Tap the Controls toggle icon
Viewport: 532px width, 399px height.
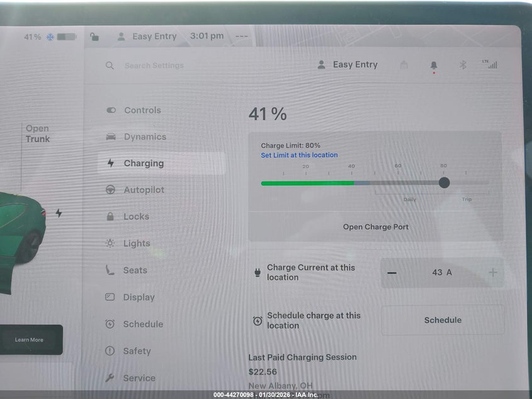pyautogui.click(x=111, y=110)
